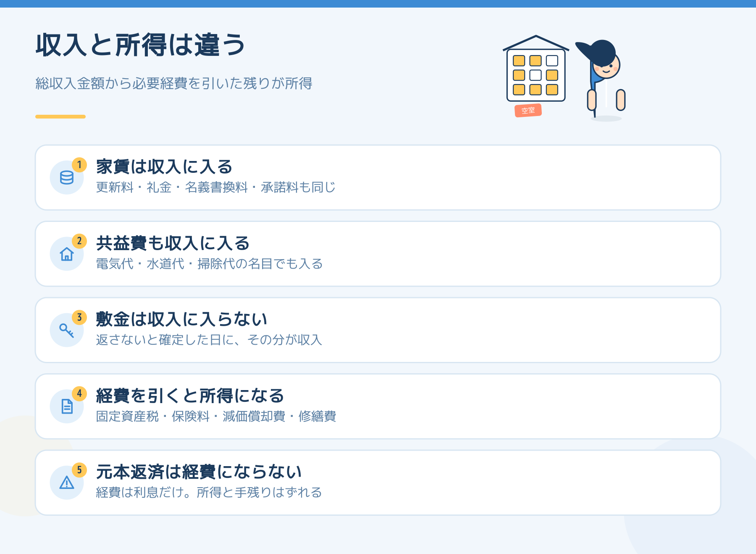756x554 pixels.
Task: Click the orange 空室 vacancy tag
Action: point(528,111)
